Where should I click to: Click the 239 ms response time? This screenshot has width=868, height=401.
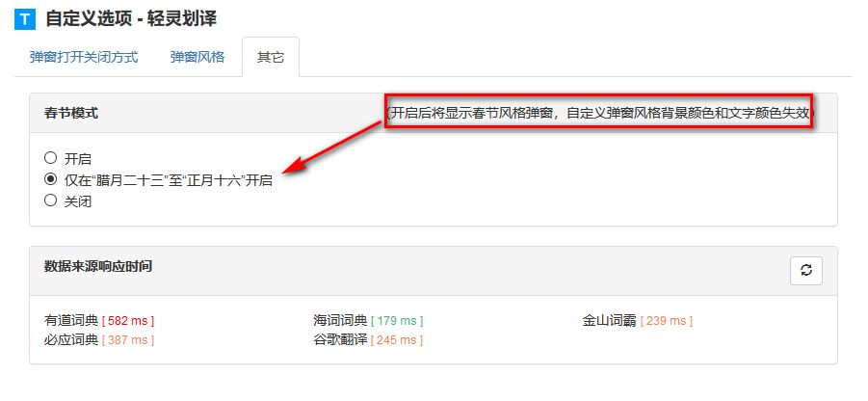(x=667, y=321)
